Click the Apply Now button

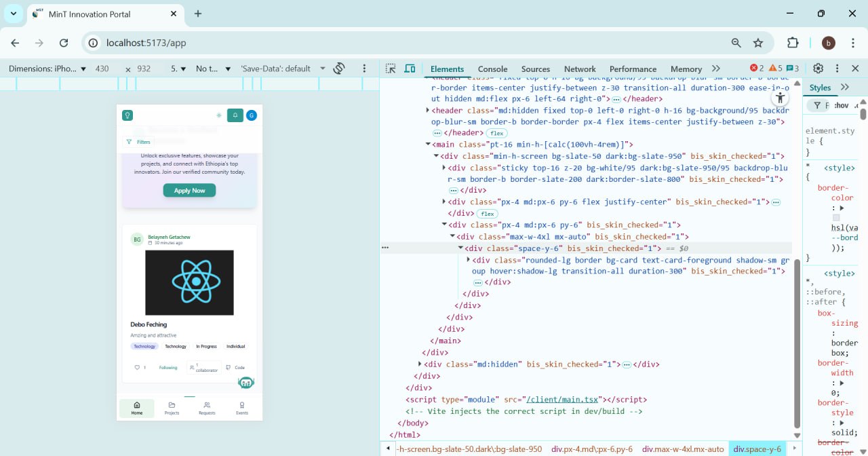pyautogui.click(x=189, y=190)
